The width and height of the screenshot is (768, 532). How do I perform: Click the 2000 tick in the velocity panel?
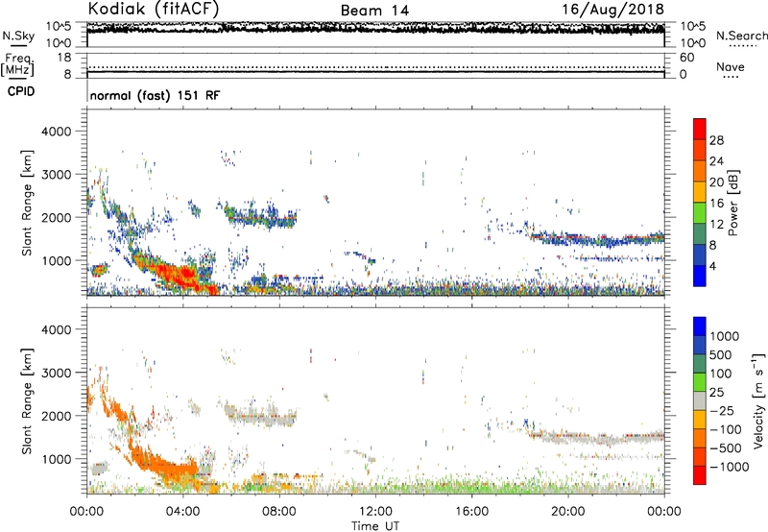pyautogui.click(x=56, y=416)
